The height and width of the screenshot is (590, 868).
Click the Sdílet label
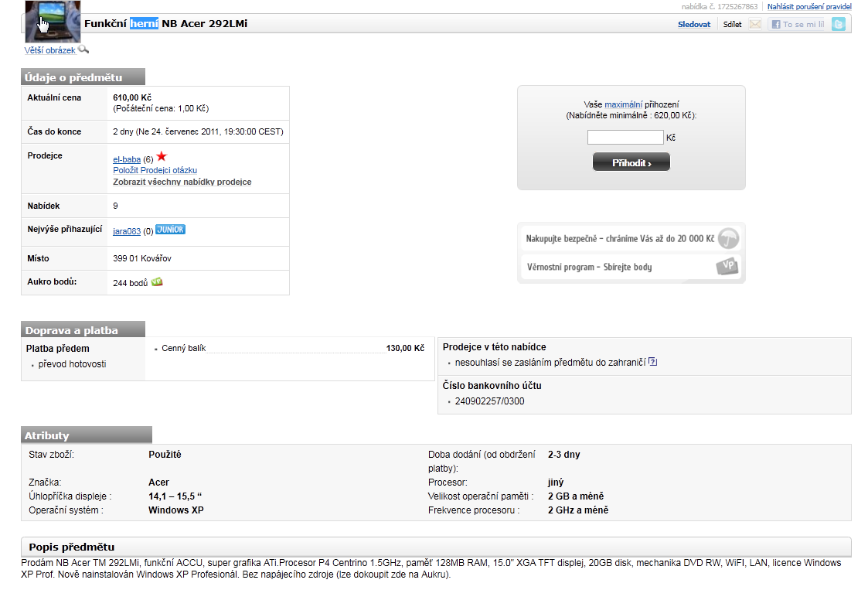[733, 25]
